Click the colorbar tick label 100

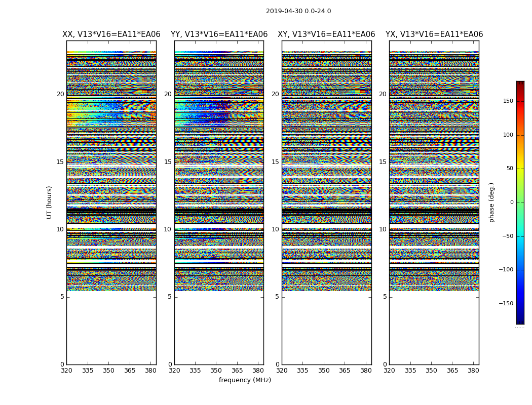click(x=508, y=135)
